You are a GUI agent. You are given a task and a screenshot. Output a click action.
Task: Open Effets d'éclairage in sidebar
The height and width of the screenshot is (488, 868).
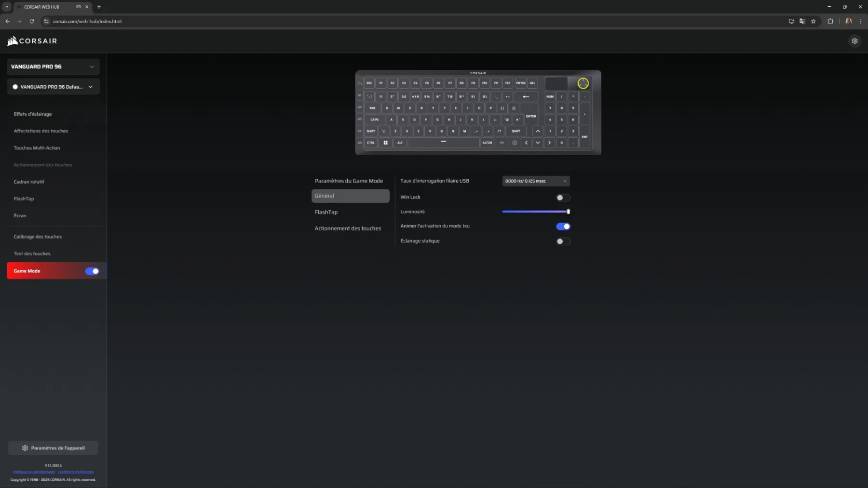33,114
